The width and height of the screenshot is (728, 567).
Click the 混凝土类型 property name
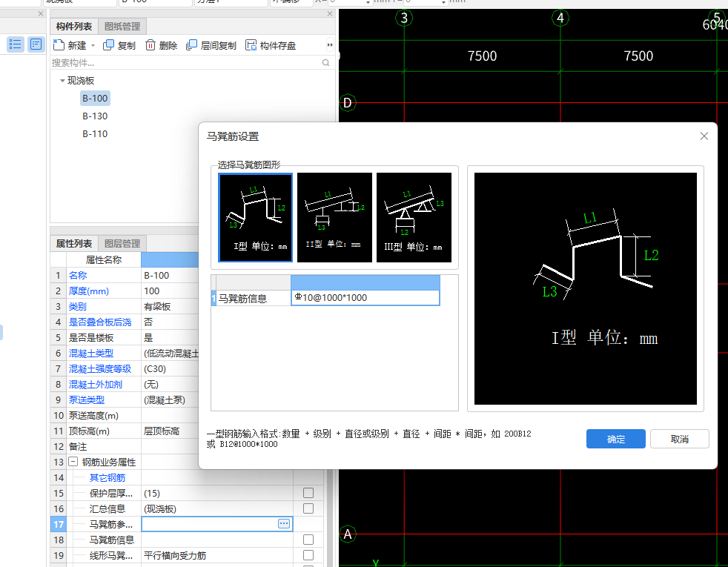click(x=91, y=353)
